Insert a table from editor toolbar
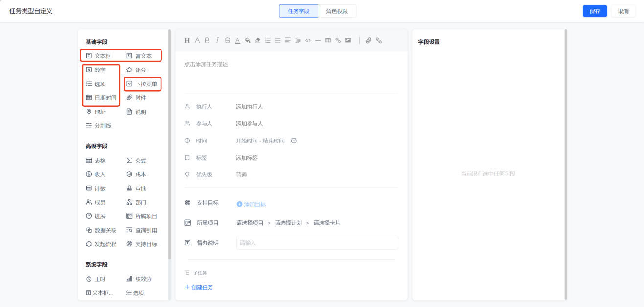The image size is (644, 307). click(328, 41)
